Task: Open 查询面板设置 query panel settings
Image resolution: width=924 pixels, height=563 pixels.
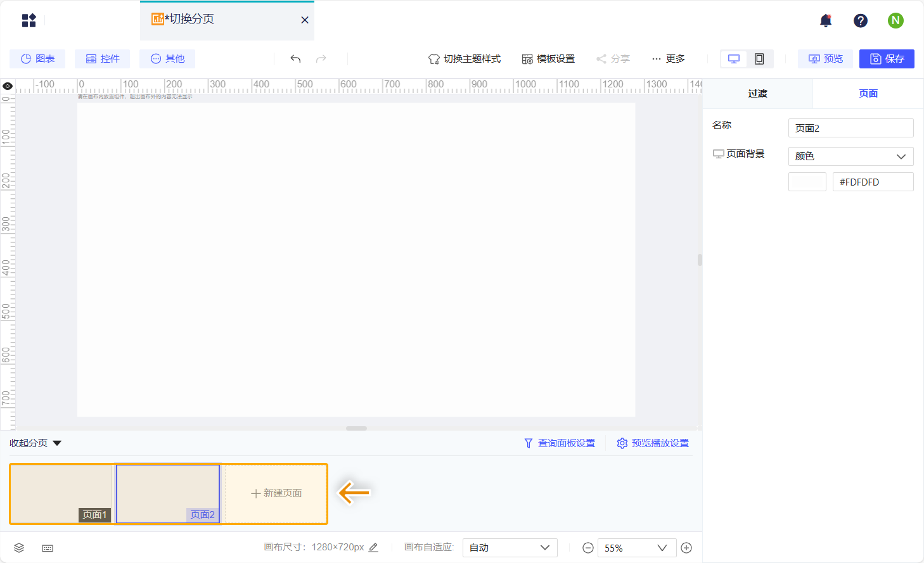Action: (x=560, y=443)
